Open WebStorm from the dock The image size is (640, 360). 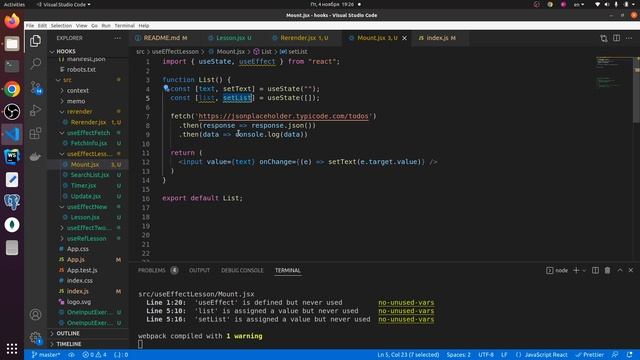tap(12, 157)
